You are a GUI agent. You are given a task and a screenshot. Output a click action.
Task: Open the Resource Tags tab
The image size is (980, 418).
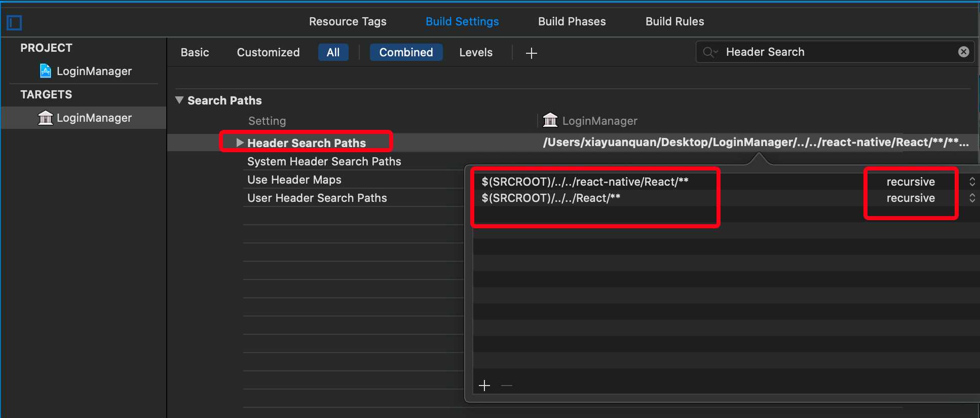[x=348, y=21]
